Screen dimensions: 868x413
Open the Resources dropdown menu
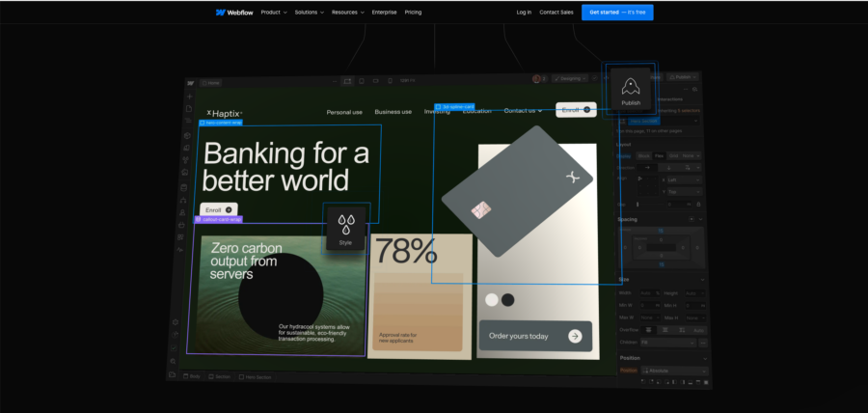tap(347, 13)
